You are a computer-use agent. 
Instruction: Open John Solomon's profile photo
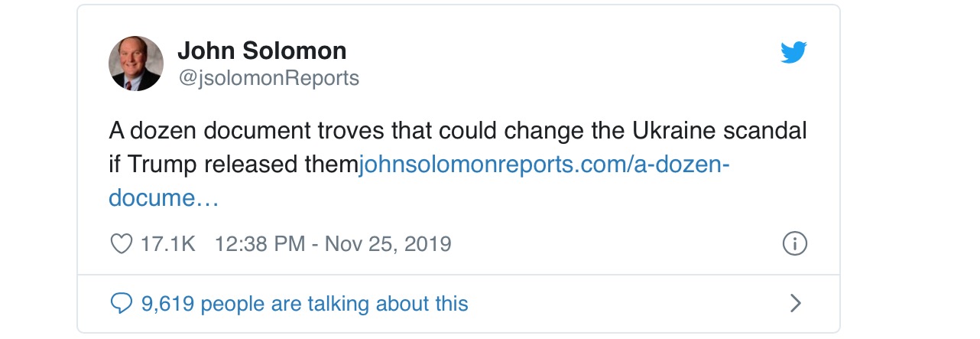point(136,64)
